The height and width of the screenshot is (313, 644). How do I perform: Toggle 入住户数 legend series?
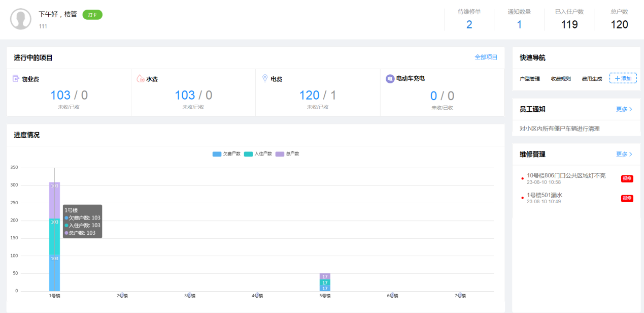258,154
